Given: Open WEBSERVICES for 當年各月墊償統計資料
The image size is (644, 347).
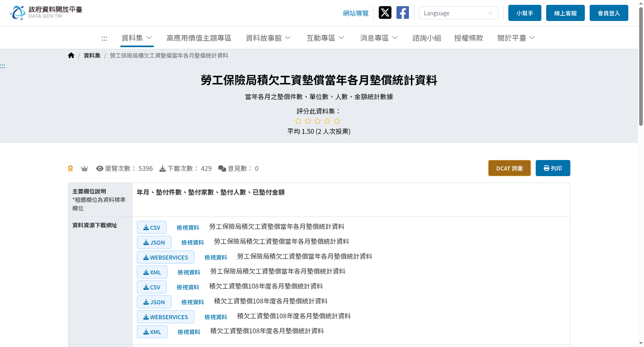Looking at the screenshot, I should 165,257.
